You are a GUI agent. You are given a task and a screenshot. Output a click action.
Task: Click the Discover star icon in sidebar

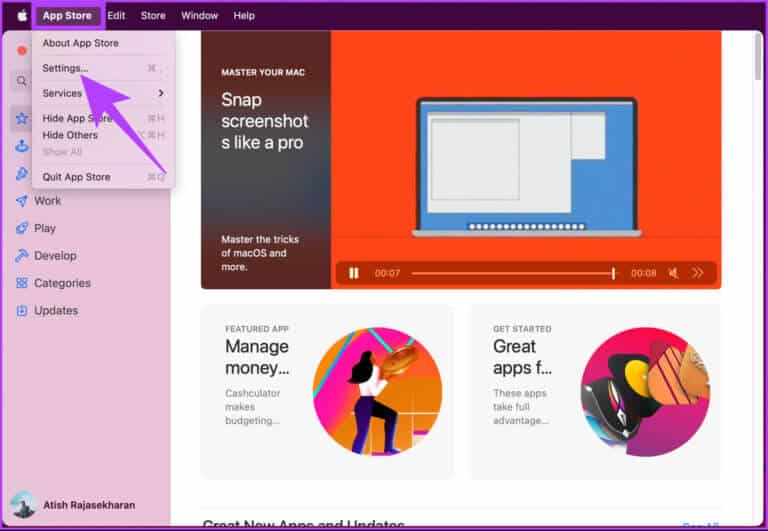pos(22,118)
